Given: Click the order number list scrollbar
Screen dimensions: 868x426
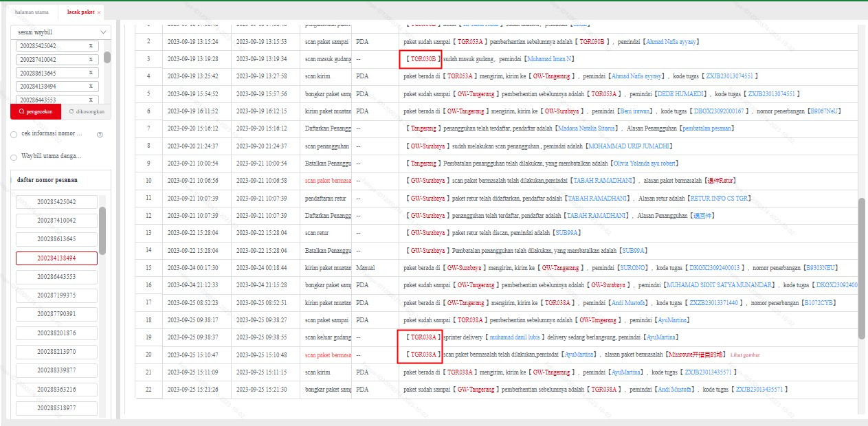Looking at the screenshot, I should 102,231.
